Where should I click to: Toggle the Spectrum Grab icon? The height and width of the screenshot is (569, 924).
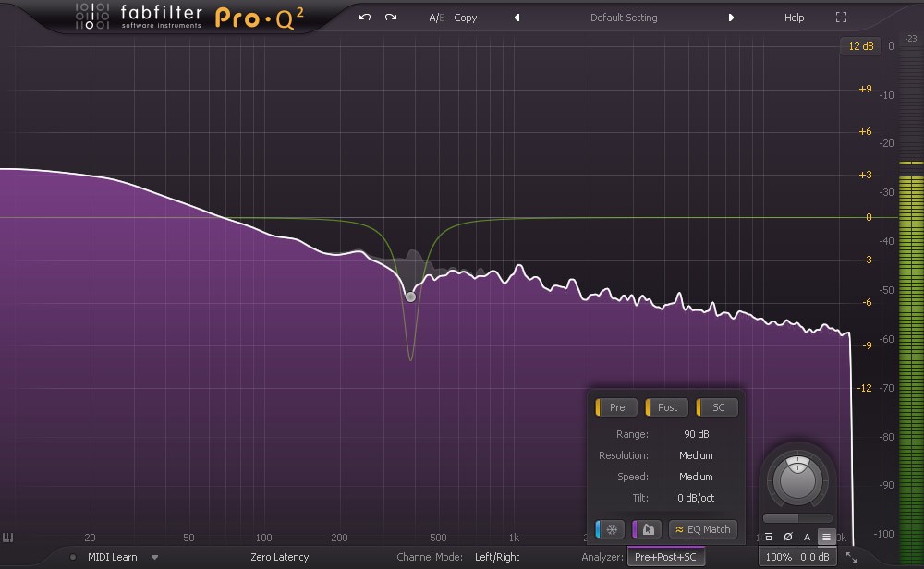(647, 529)
